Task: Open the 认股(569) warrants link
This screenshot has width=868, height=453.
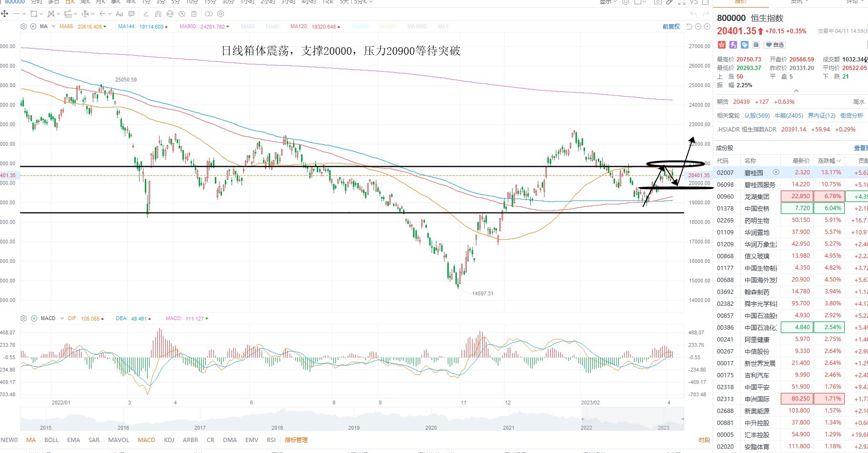Action: (757, 115)
